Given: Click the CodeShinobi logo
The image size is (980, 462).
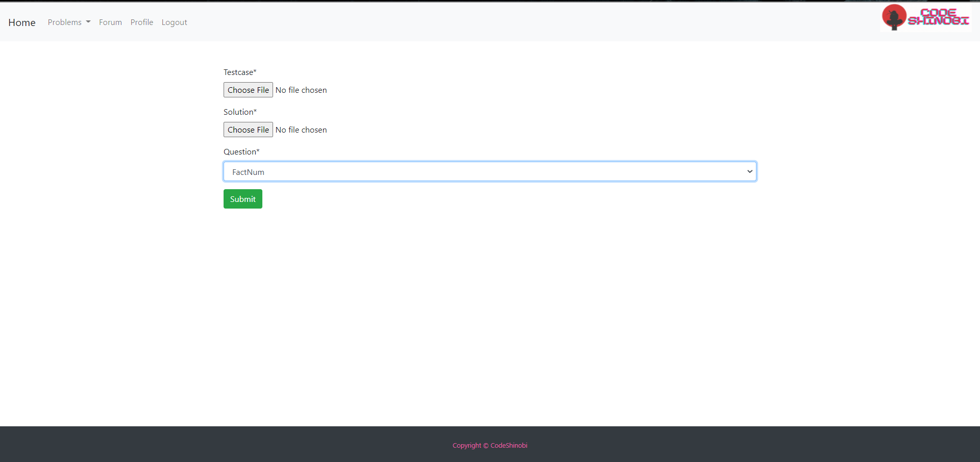Looking at the screenshot, I should [x=925, y=17].
